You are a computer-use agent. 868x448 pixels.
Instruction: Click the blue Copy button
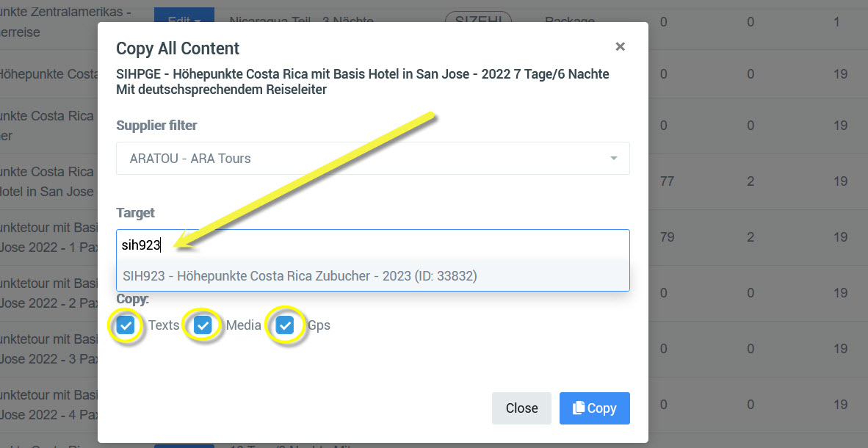coord(594,408)
